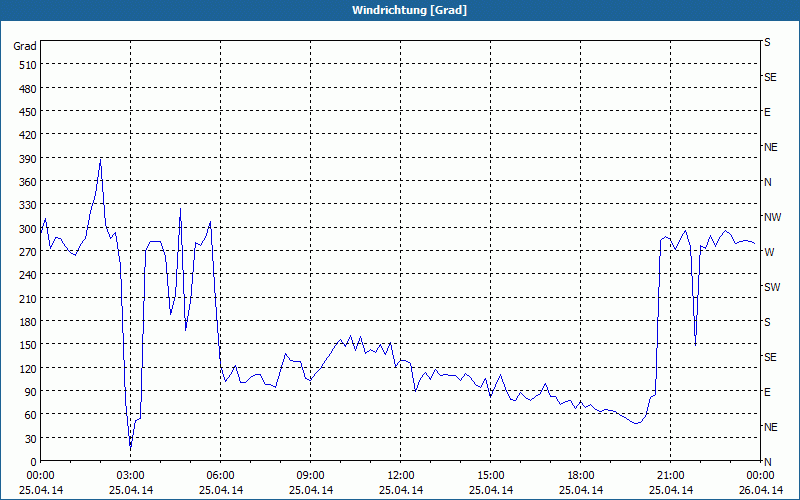
Task: Select the SW compass label on the right axis
Action: click(x=772, y=287)
